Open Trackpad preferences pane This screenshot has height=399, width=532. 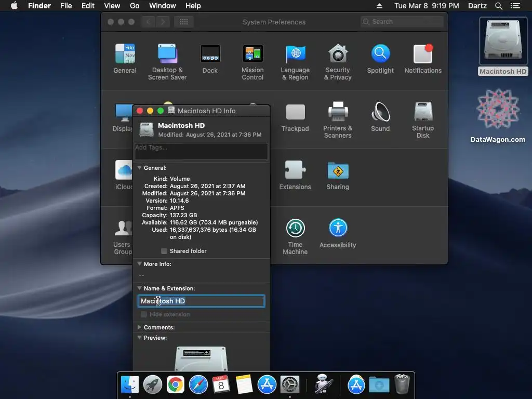(295, 117)
